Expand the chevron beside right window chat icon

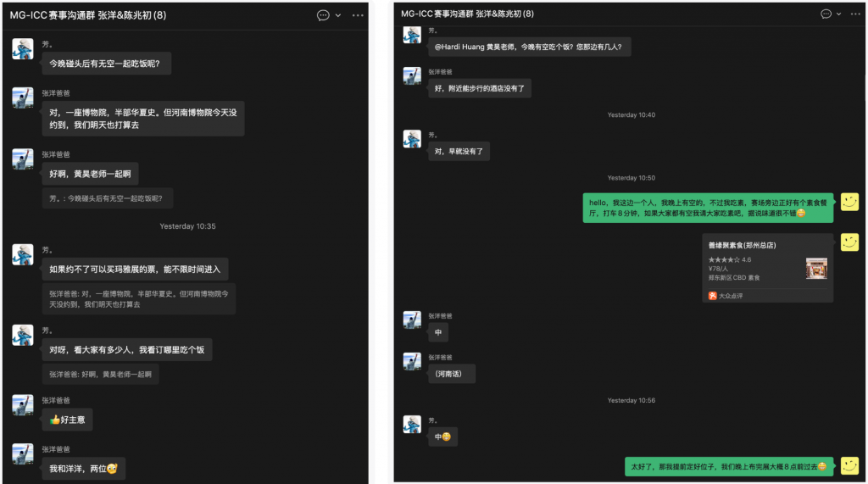point(838,14)
